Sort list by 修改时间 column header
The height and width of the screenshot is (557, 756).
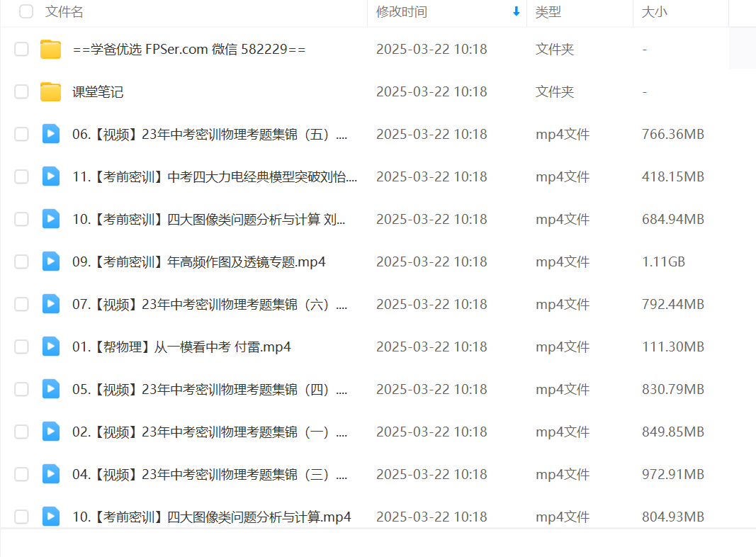pyautogui.click(x=402, y=11)
